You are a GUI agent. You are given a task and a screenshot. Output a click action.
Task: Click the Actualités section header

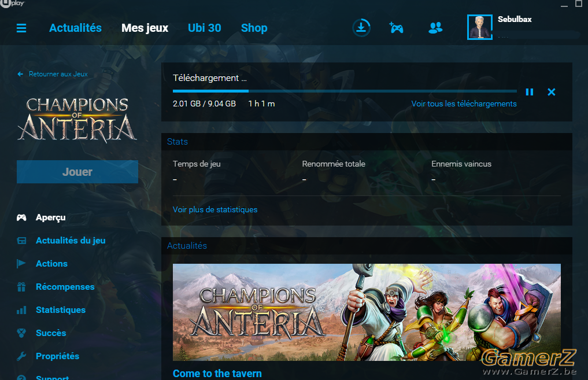(187, 246)
